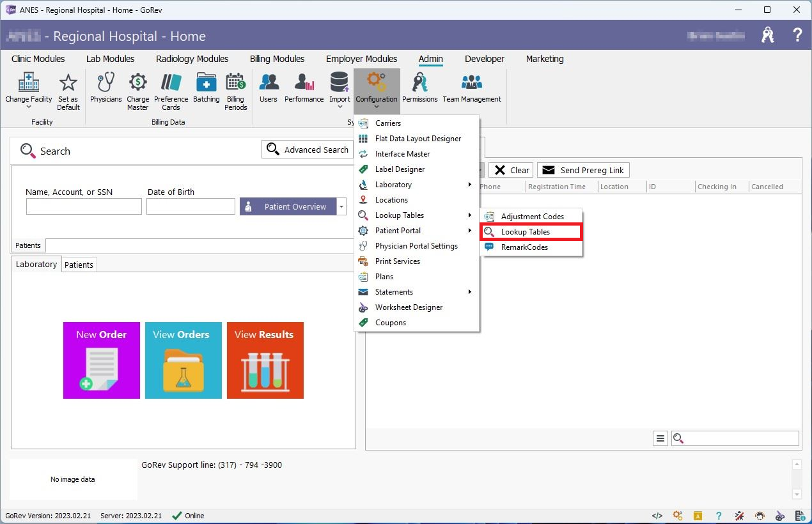This screenshot has width=812, height=524.
Task: Click the paint palette status icon
Action: point(780,516)
